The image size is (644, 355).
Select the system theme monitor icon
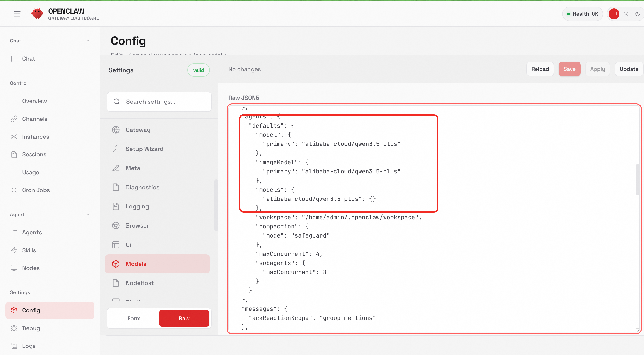point(614,14)
